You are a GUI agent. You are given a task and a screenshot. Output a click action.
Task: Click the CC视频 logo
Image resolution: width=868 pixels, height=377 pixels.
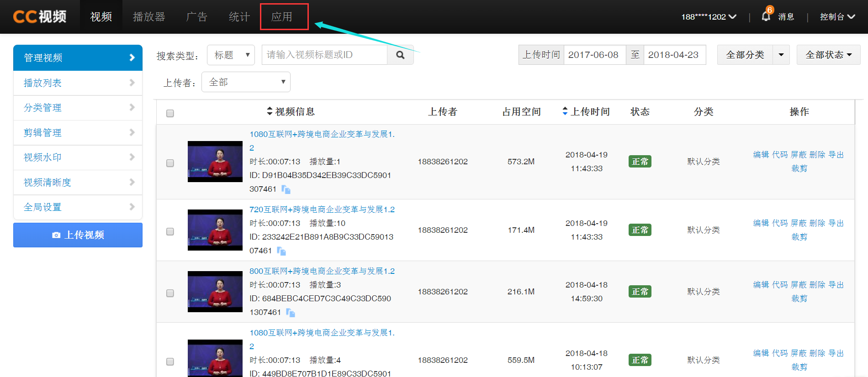(40, 17)
